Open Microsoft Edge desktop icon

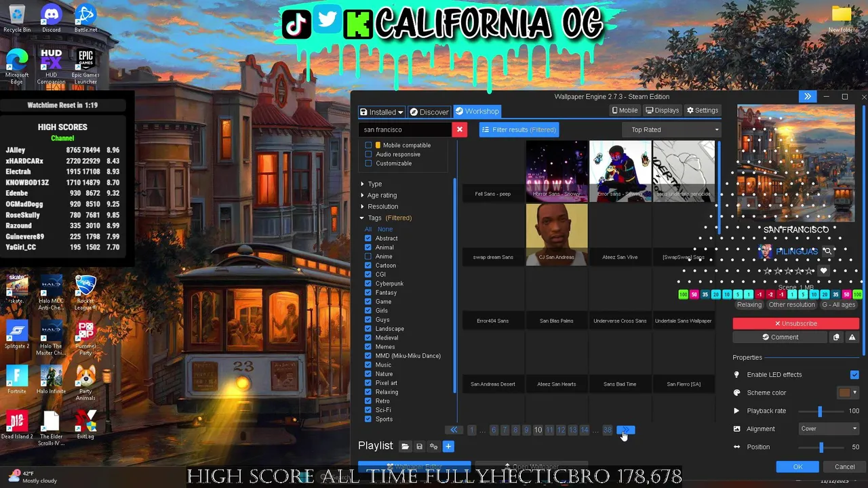pyautogui.click(x=17, y=66)
